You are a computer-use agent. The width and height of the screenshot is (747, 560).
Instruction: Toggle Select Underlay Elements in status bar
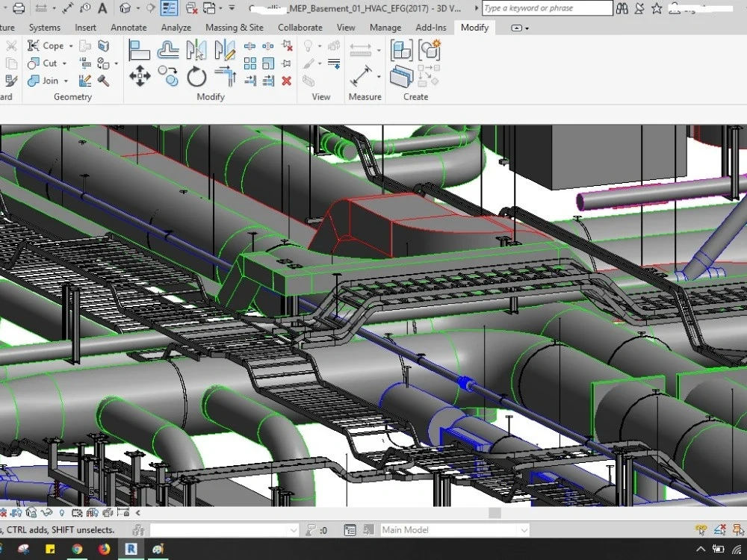(720, 529)
